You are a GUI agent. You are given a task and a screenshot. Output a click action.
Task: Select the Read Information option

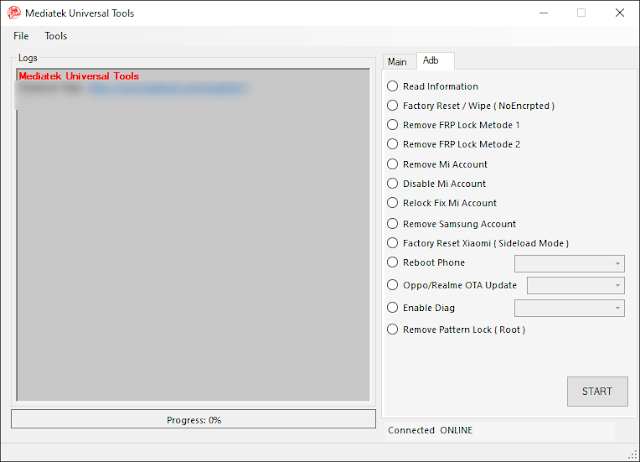coord(433,86)
